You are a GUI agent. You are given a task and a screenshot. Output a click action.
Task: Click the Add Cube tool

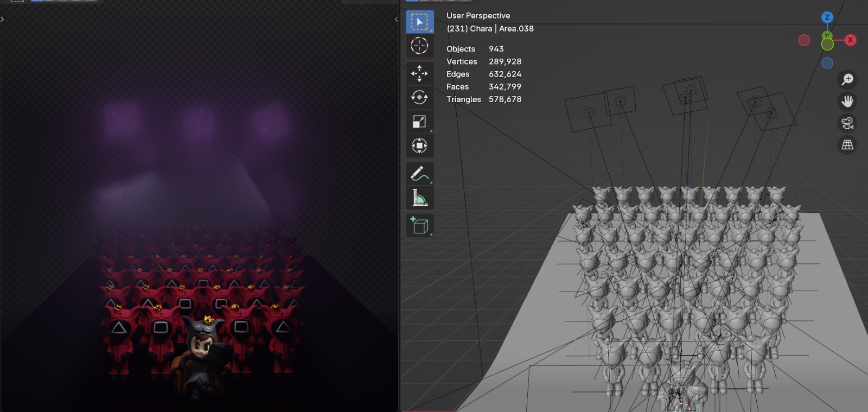click(x=419, y=225)
